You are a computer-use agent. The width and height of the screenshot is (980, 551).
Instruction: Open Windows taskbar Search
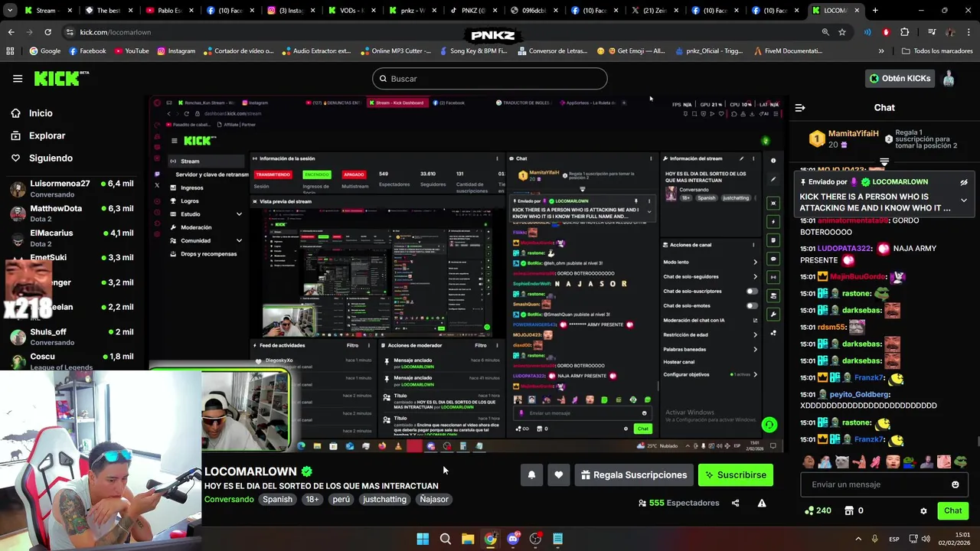pyautogui.click(x=446, y=539)
